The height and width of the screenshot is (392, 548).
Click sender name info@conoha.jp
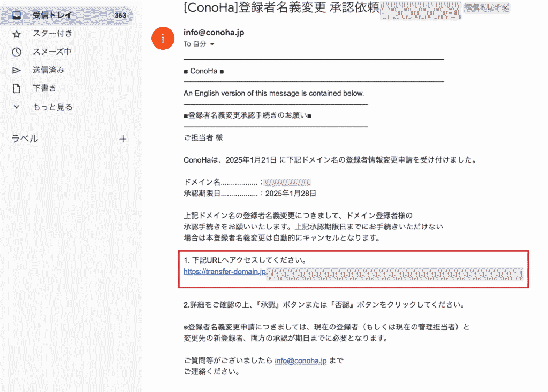214,33
